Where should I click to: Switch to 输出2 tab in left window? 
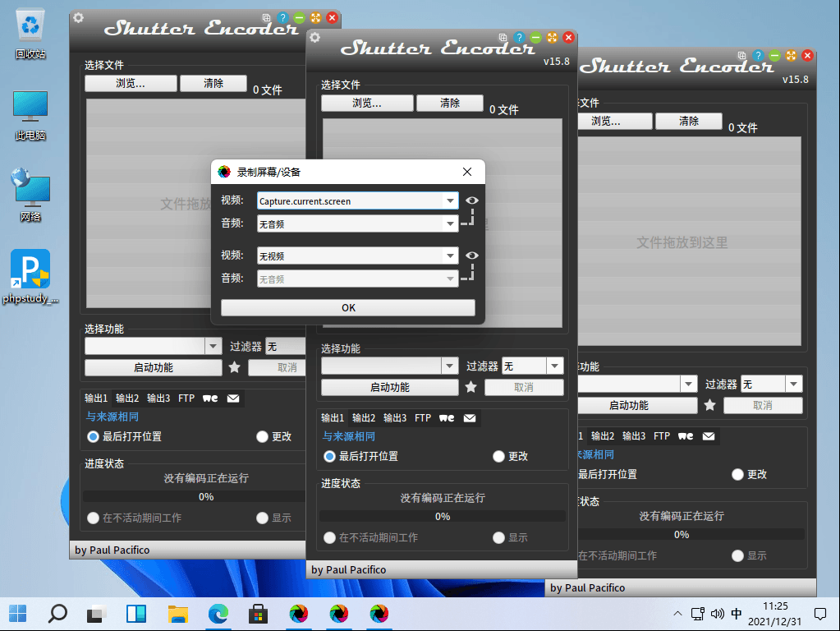coord(127,398)
